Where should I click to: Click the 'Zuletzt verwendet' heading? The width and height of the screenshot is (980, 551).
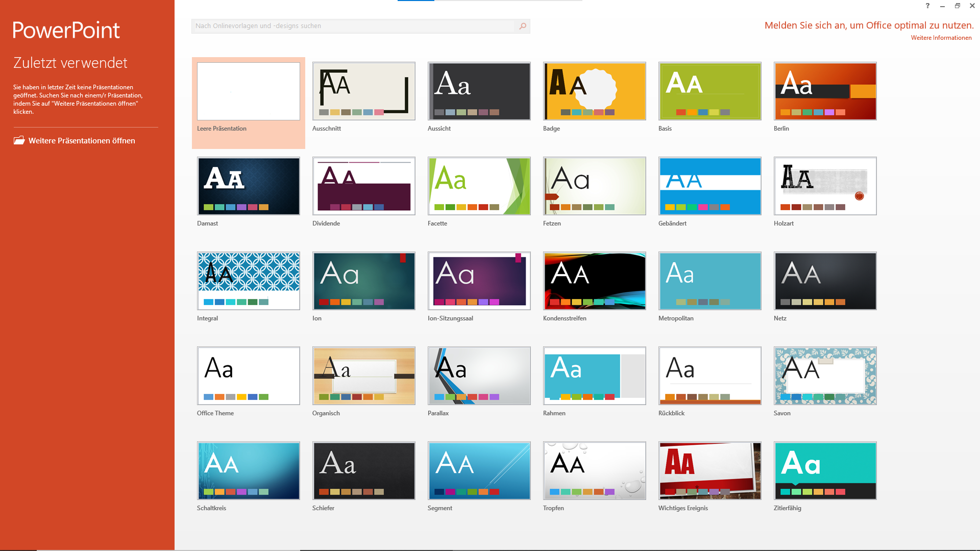click(70, 63)
